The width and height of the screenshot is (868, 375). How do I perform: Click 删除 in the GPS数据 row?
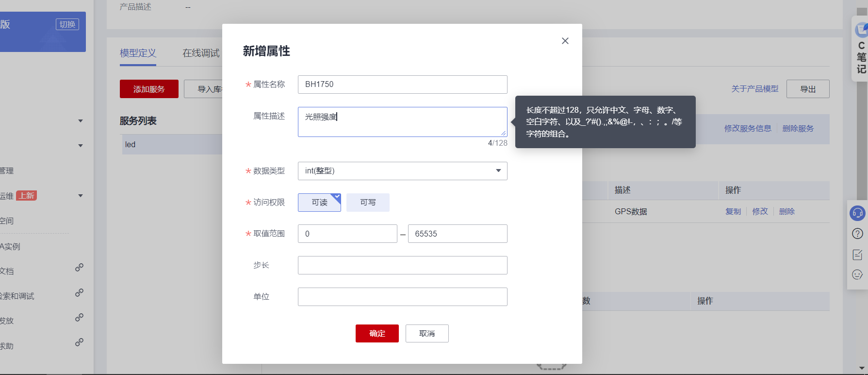tap(787, 212)
